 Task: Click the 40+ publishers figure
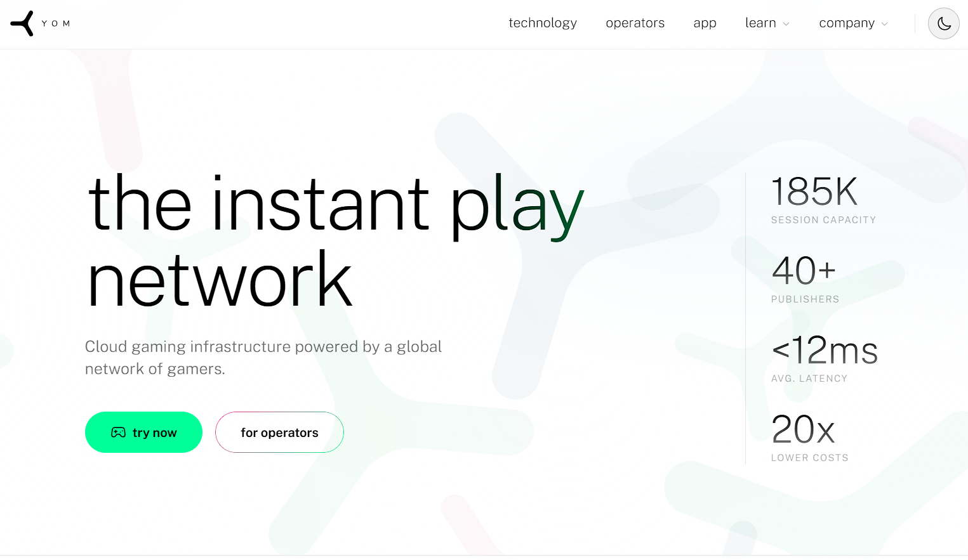(803, 271)
